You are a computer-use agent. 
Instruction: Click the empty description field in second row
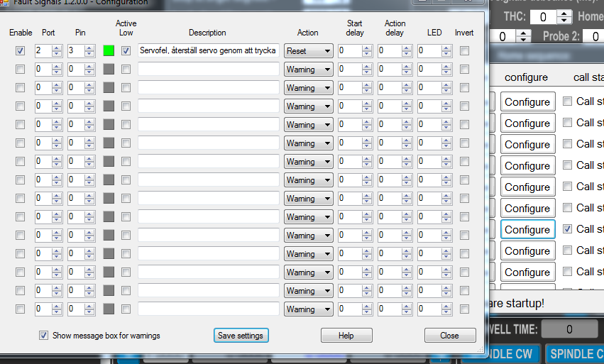pos(208,70)
